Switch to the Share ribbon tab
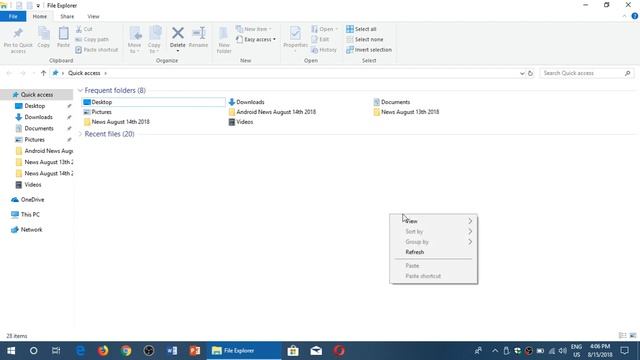Image resolution: width=640 pixels, height=360 pixels. [x=67, y=16]
